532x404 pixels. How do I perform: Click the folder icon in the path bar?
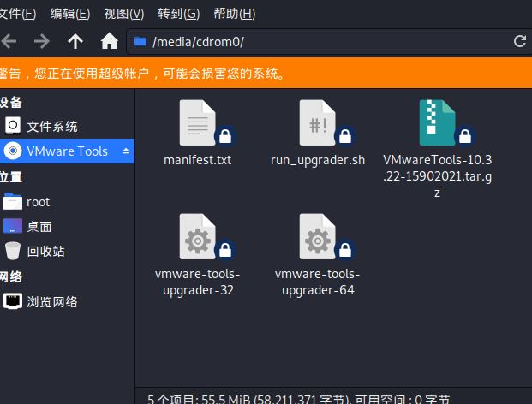coord(140,41)
